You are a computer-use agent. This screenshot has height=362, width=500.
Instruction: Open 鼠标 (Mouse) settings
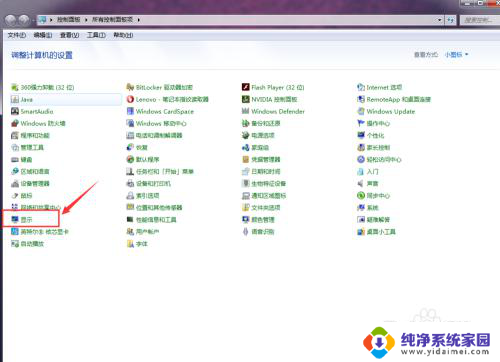22,195
